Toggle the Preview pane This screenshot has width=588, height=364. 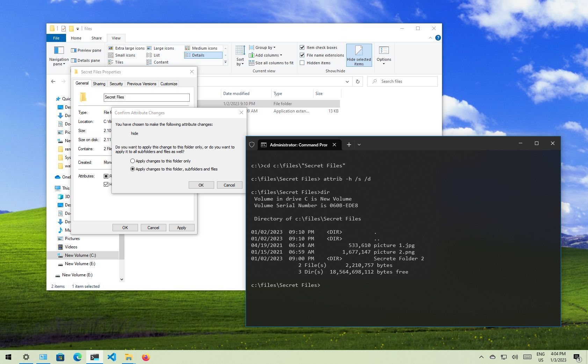pos(86,50)
